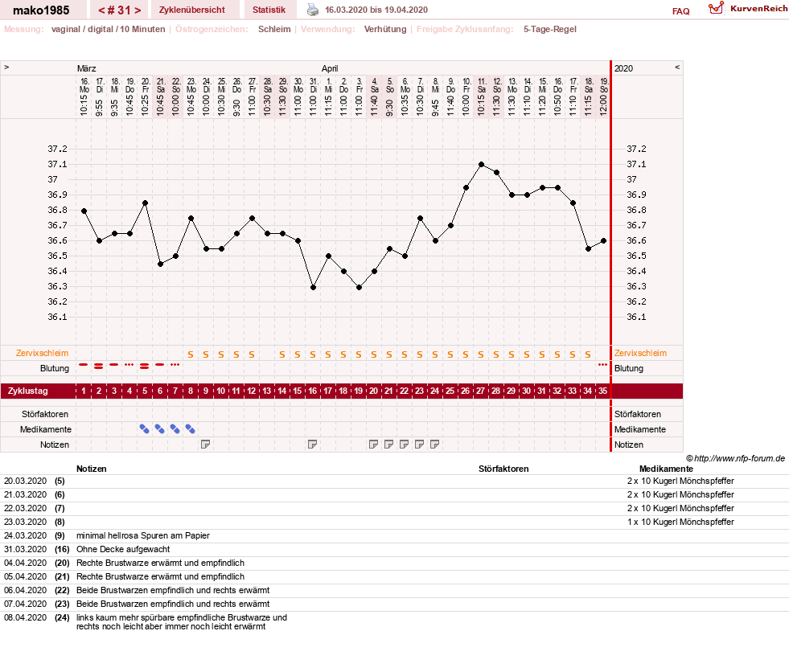Click the left Medikamente row label
This screenshot has width=789, height=672.
(x=46, y=429)
